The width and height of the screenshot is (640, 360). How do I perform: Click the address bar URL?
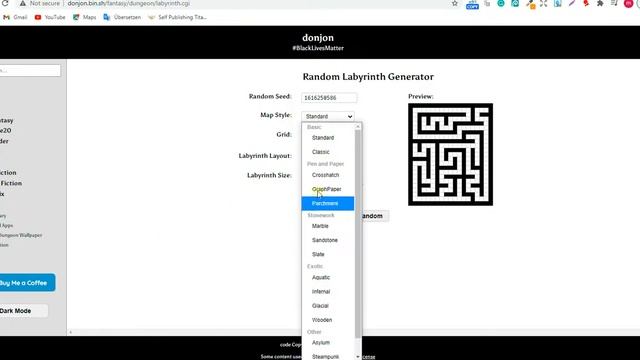coord(129,3)
